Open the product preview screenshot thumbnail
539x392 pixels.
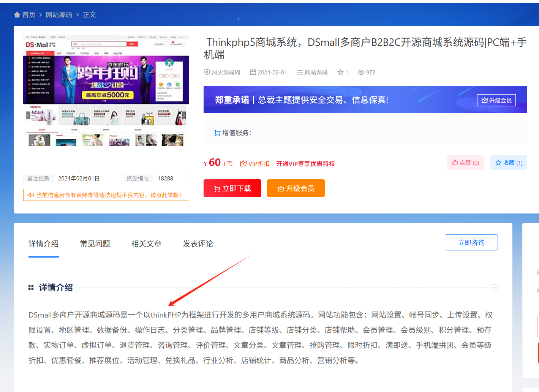point(106,91)
